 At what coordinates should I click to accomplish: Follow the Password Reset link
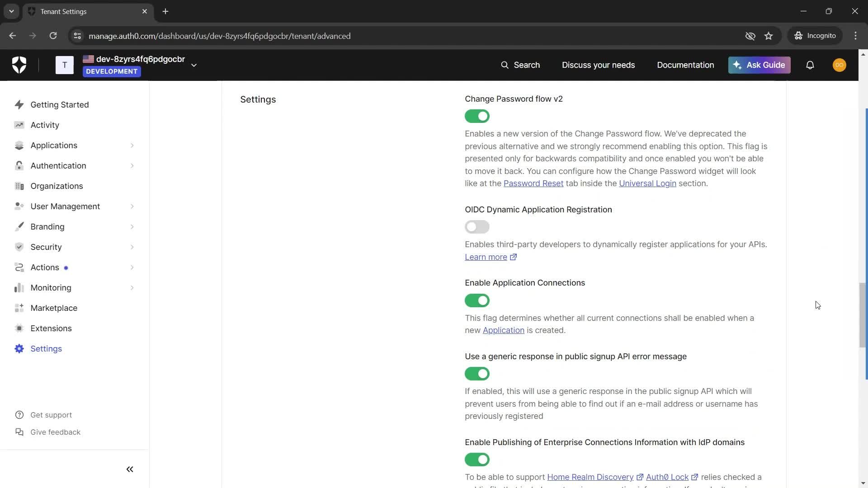[533, 183]
